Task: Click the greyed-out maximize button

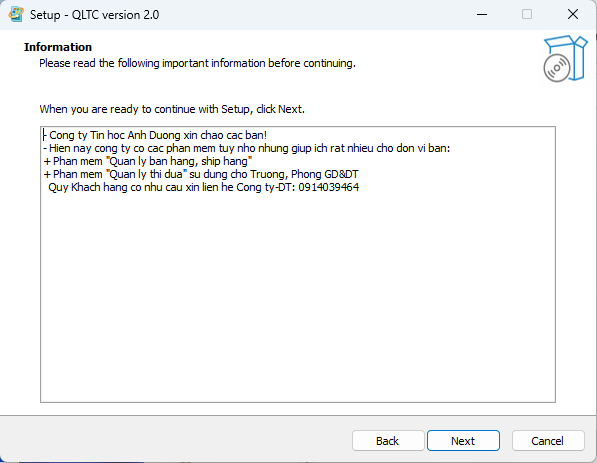Action: pyautogui.click(x=527, y=14)
